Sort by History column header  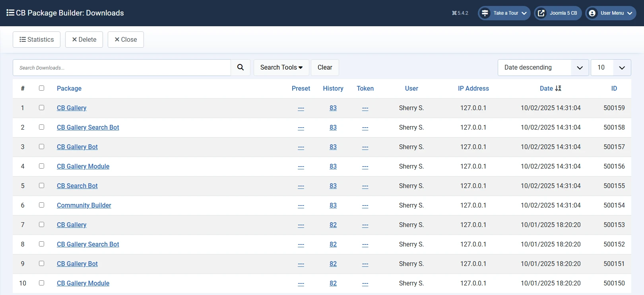pos(333,88)
